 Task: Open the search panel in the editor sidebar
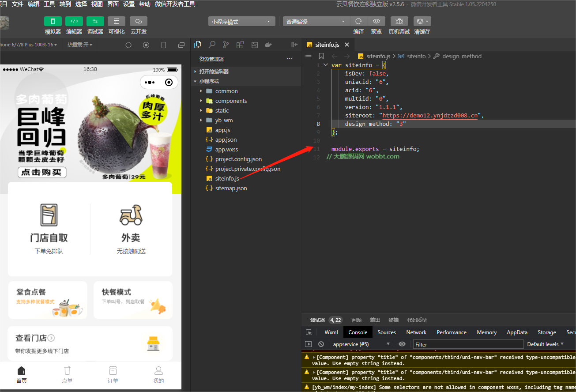click(x=212, y=45)
